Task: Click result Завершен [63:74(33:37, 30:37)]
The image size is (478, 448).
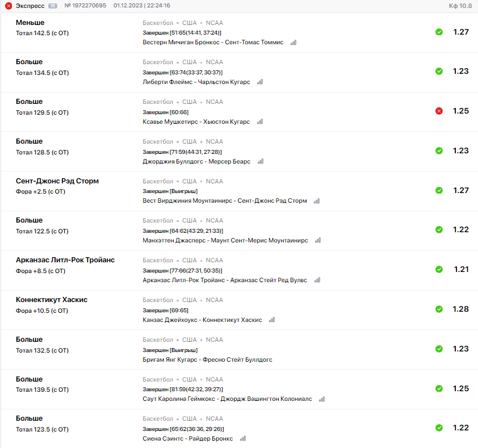Action: (183, 72)
